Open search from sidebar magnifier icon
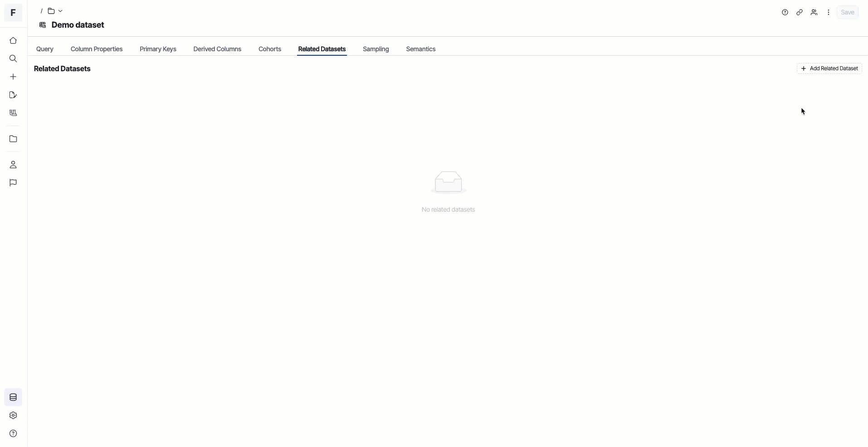 click(x=13, y=59)
